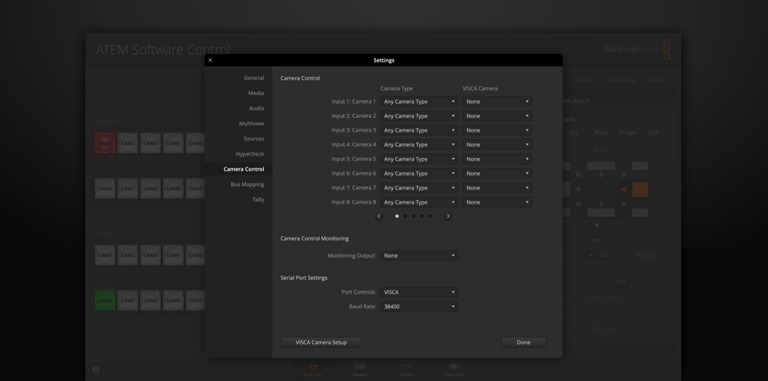Click Done to confirm settings
The height and width of the screenshot is (381, 768).
point(524,342)
